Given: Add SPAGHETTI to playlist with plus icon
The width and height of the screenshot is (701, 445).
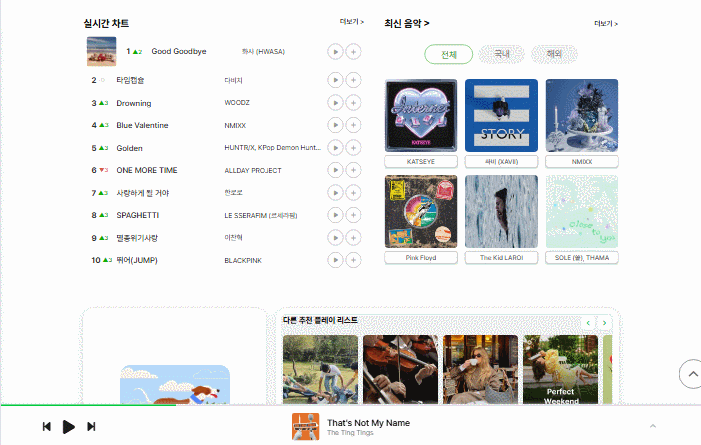Looking at the screenshot, I should coord(353,215).
